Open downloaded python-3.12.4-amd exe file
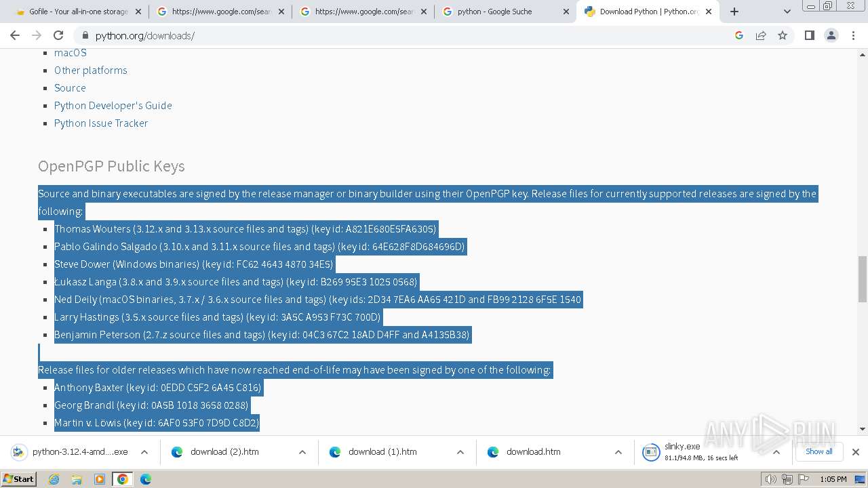The width and height of the screenshot is (868, 488). [71, 452]
